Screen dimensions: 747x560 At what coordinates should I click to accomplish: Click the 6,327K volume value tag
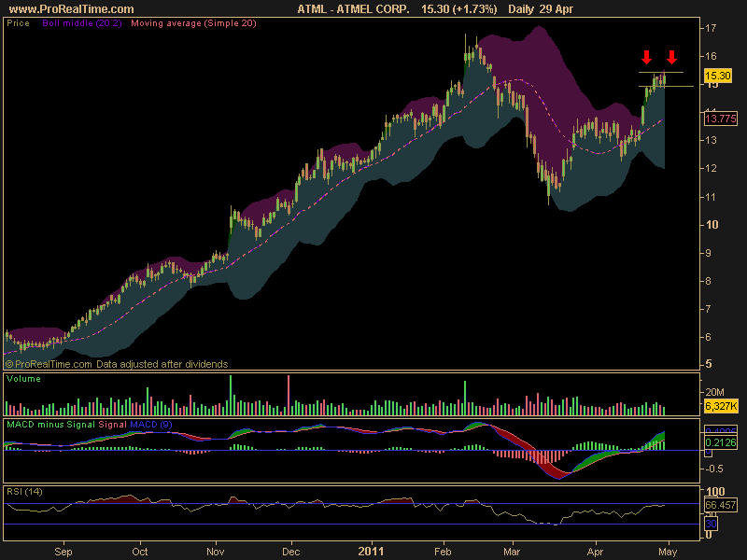pos(720,407)
